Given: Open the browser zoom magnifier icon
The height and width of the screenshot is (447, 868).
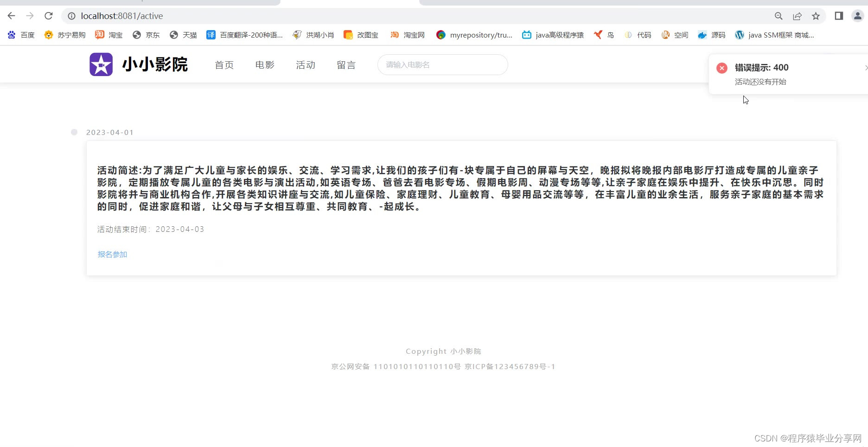Looking at the screenshot, I should (x=779, y=16).
